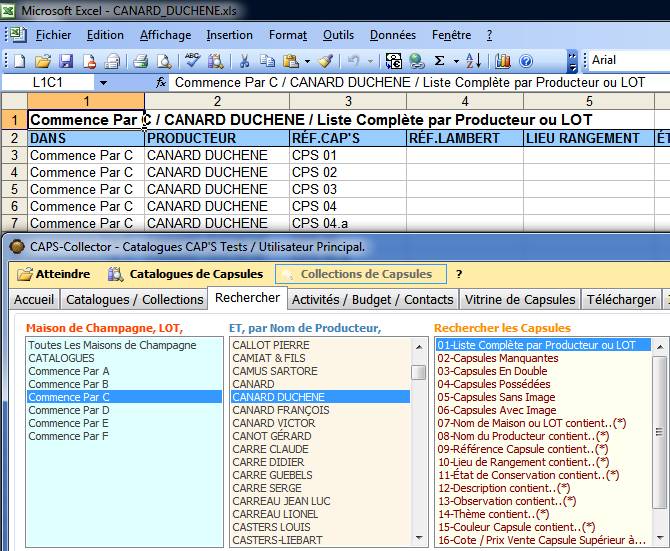The height and width of the screenshot is (551, 670).
Task: Open the Affichage menu
Action: click(x=165, y=35)
